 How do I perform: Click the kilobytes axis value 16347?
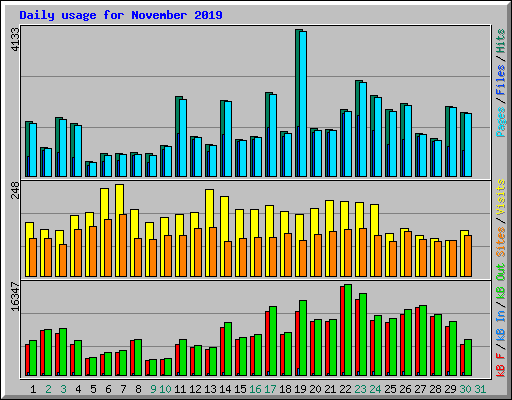(16, 296)
